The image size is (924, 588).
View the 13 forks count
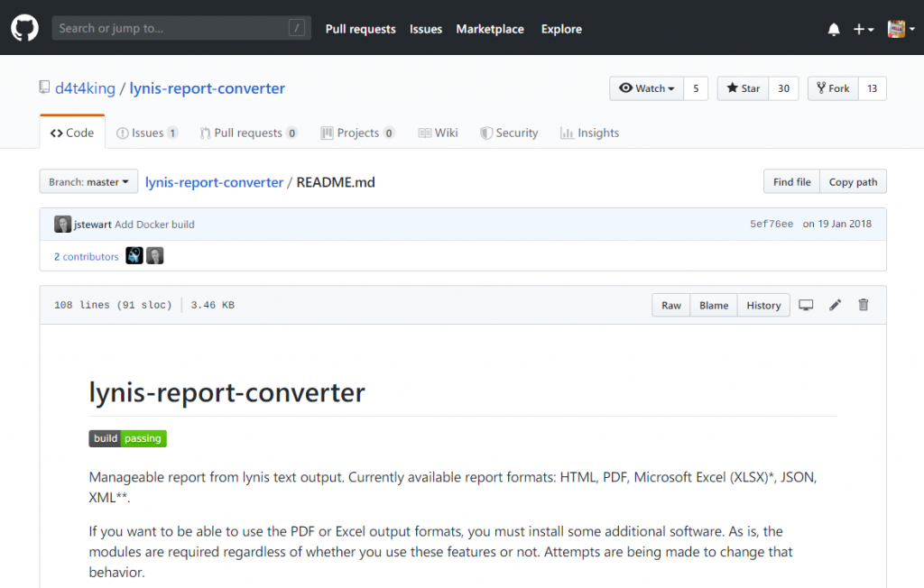point(873,88)
